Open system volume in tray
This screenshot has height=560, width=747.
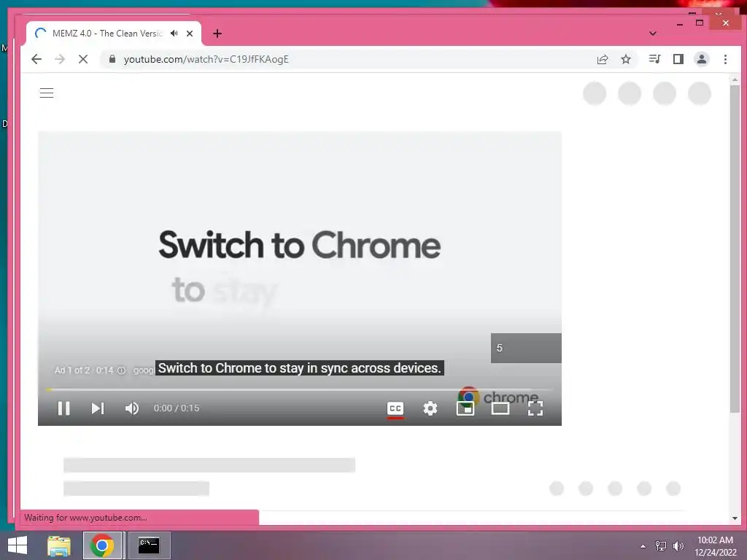coord(678,546)
